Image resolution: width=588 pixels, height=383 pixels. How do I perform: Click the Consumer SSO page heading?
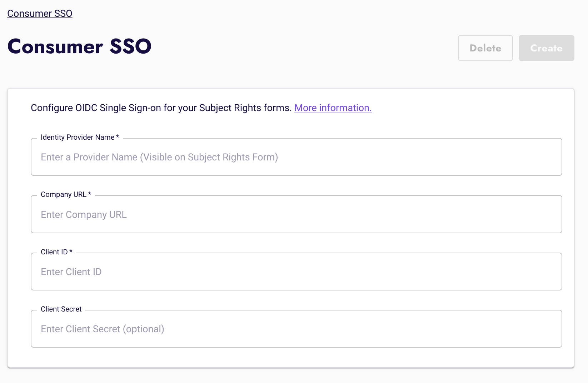pyautogui.click(x=79, y=46)
